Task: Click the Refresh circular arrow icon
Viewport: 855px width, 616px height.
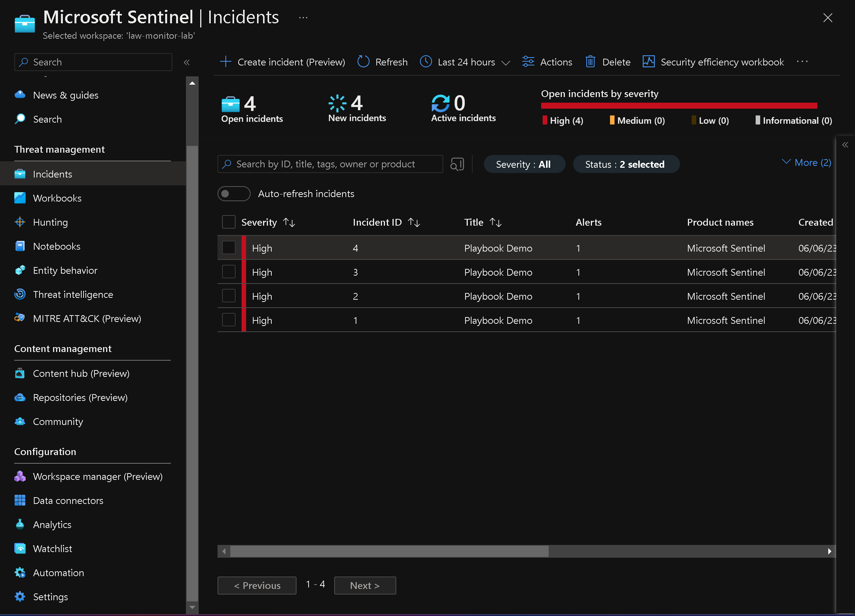Action: point(363,61)
